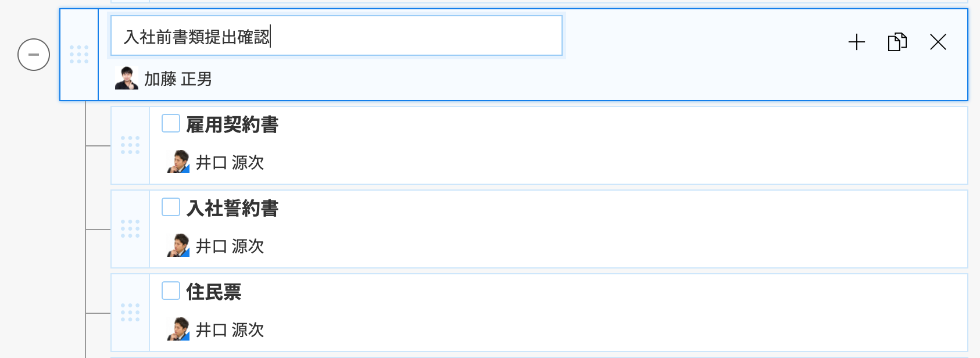Click the drag handle of 入社誓約書 row
The image size is (980, 358).
[x=130, y=229]
